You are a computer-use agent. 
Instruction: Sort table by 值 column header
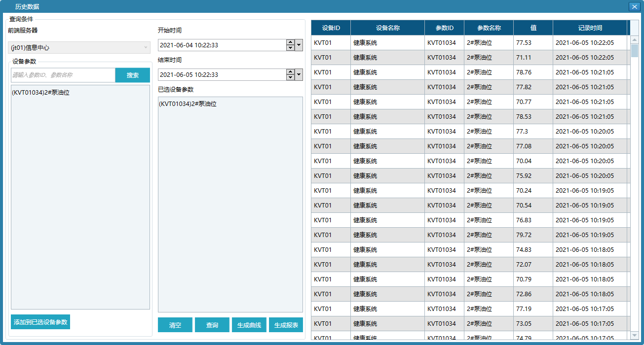tap(533, 28)
